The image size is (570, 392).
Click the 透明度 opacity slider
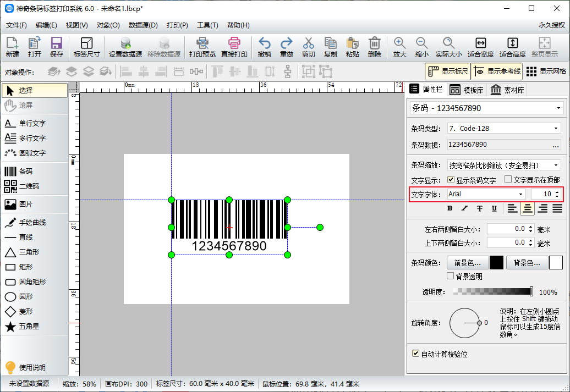494,291
